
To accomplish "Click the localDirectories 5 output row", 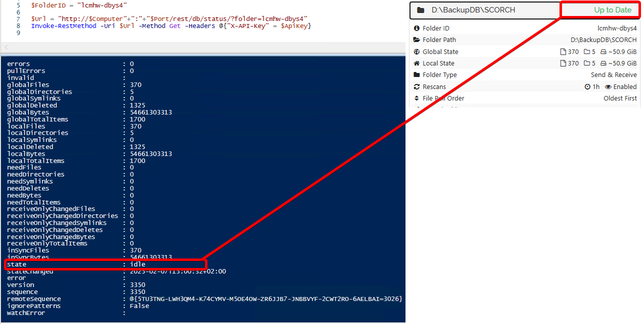I will point(70,133).
